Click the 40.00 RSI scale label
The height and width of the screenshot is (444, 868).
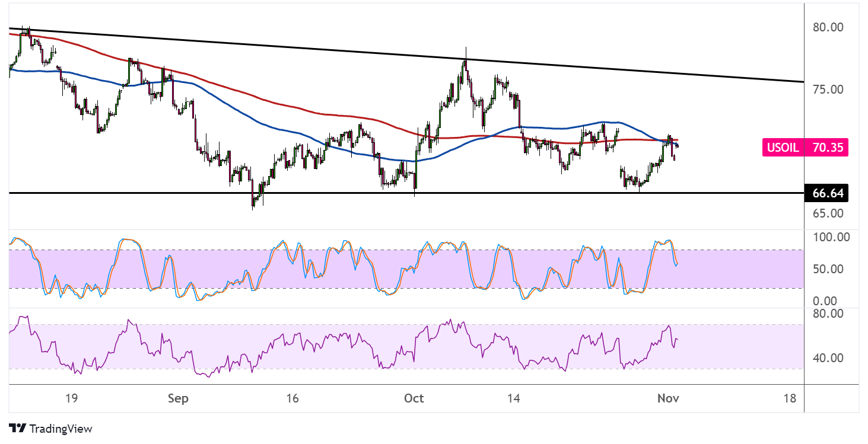828,358
